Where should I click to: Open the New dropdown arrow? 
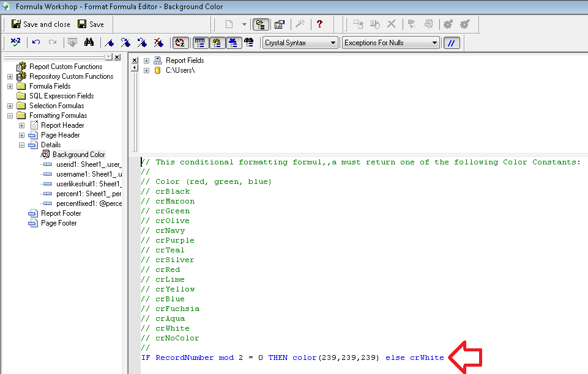244,24
